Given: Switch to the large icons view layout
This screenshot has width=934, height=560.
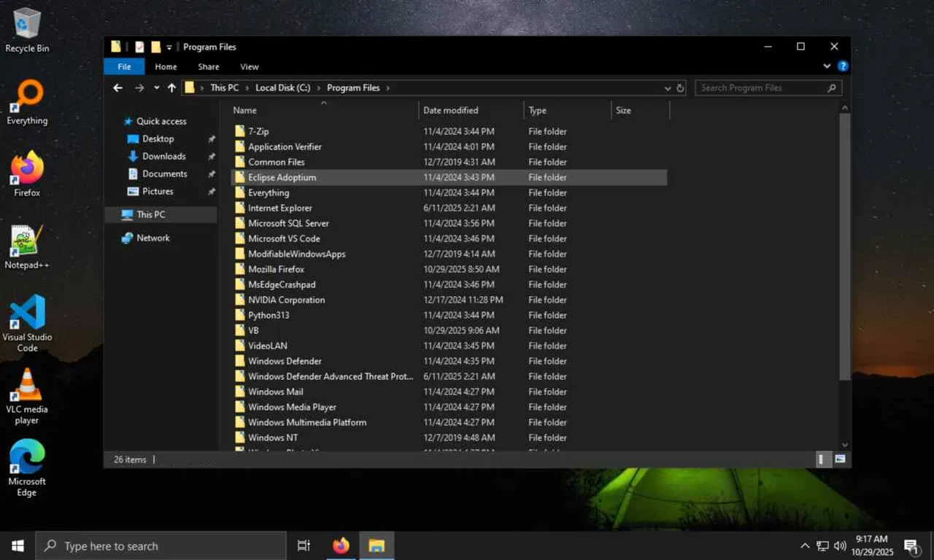Looking at the screenshot, I should coord(840,459).
